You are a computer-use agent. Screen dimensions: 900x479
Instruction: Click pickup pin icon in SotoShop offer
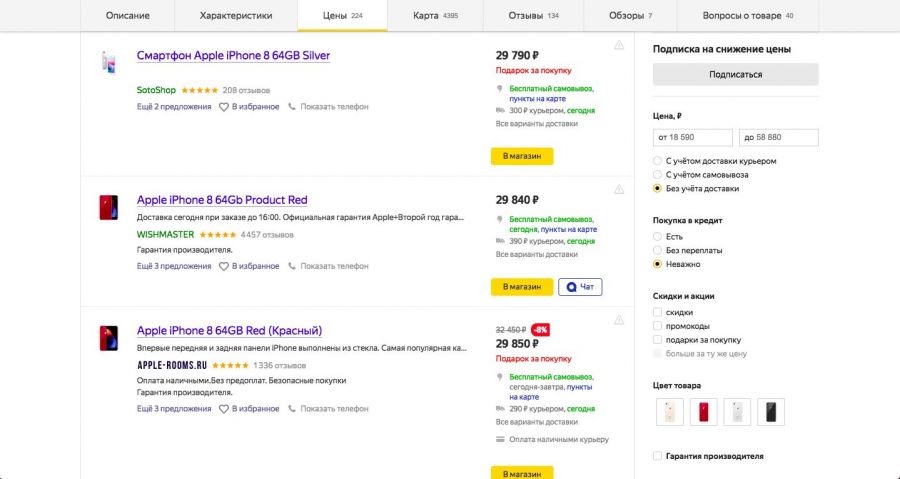(x=499, y=89)
